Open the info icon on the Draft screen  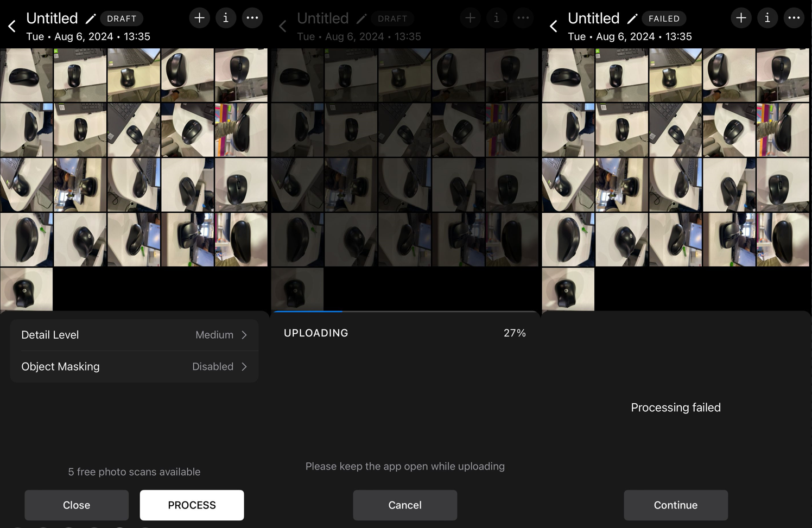[226, 18]
